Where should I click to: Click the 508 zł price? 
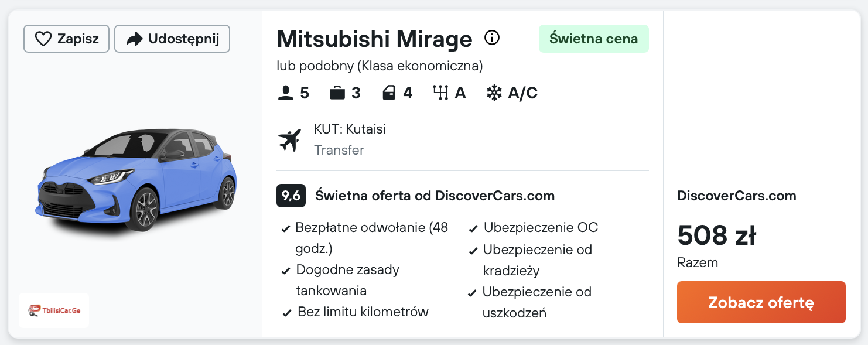[x=716, y=235]
